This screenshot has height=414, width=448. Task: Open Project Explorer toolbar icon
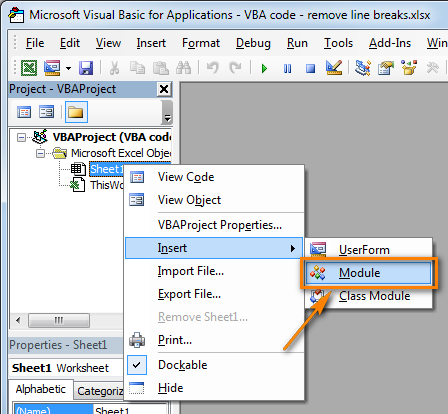(x=363, y=68)
